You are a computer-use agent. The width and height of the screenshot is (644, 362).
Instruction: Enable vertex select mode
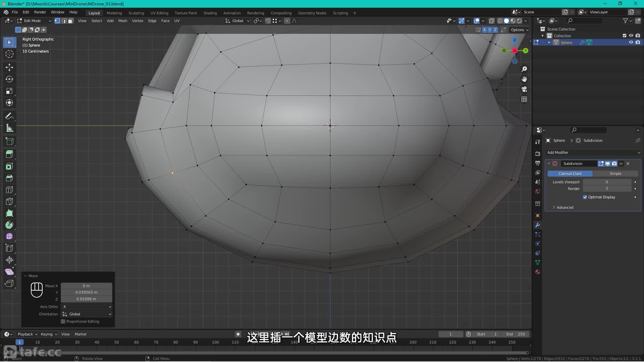57,21
